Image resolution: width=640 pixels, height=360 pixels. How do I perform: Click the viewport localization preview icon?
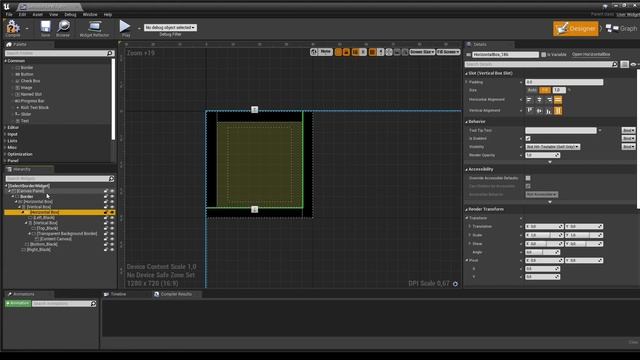click(313, 52)
